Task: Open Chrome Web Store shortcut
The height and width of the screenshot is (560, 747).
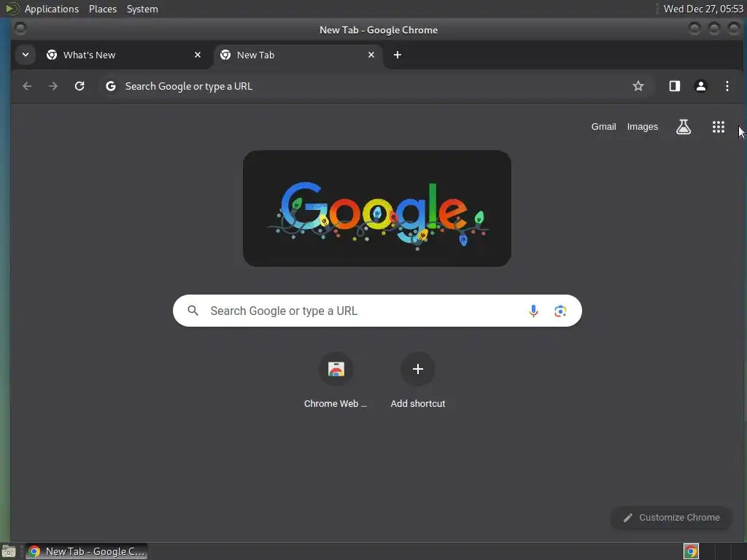Action: [x=336, y=369]
